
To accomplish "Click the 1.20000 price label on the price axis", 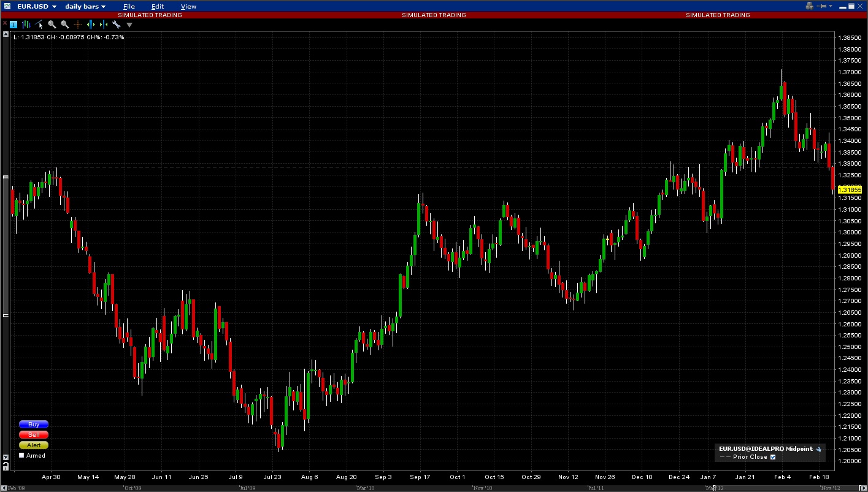I will tap(850, 461).
